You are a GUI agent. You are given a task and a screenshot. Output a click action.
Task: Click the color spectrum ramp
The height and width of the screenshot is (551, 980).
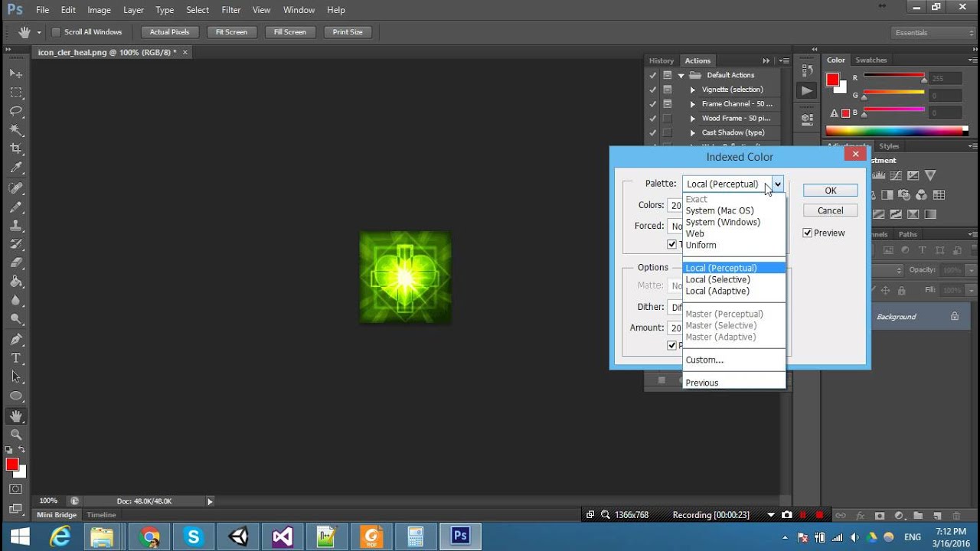(897, 131)
